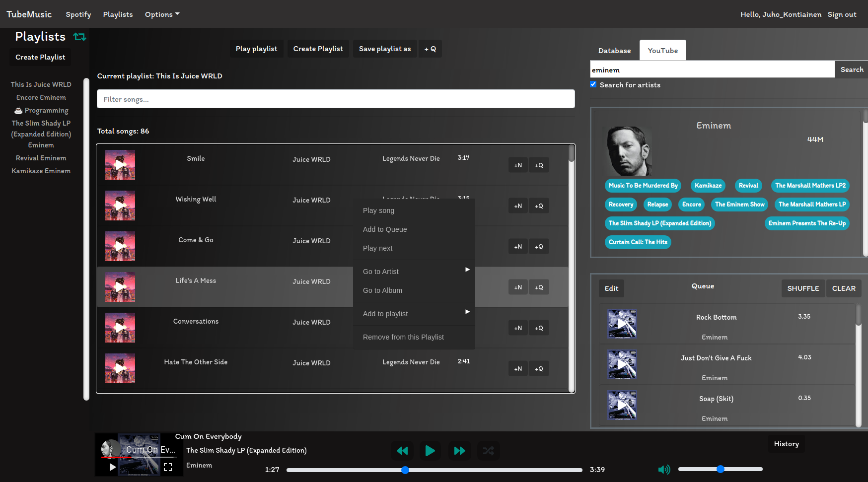The height and width of the screenshot is (482, 868).
Task: Play the Life's A Mess thumbnail
Action: click(120, 287)
